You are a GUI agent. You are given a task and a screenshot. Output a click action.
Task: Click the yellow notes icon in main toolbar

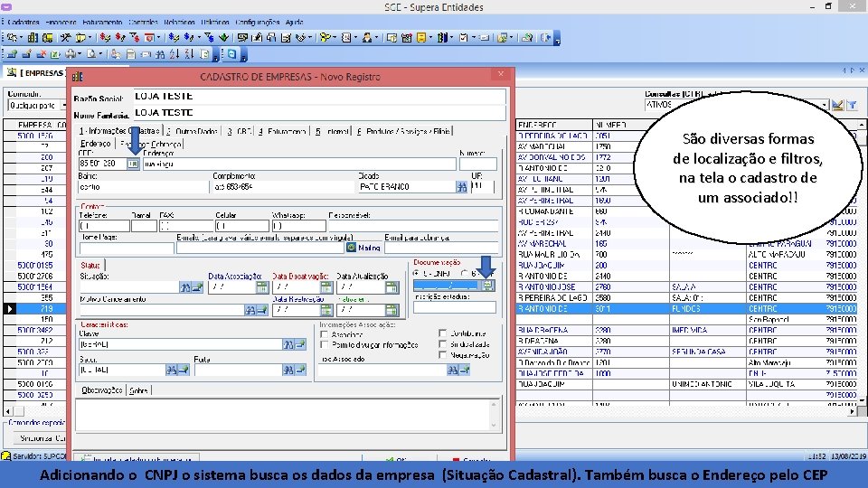422,38
